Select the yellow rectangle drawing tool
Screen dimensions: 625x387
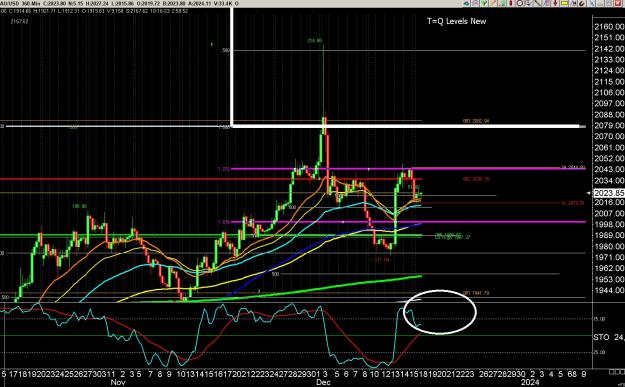564,3
